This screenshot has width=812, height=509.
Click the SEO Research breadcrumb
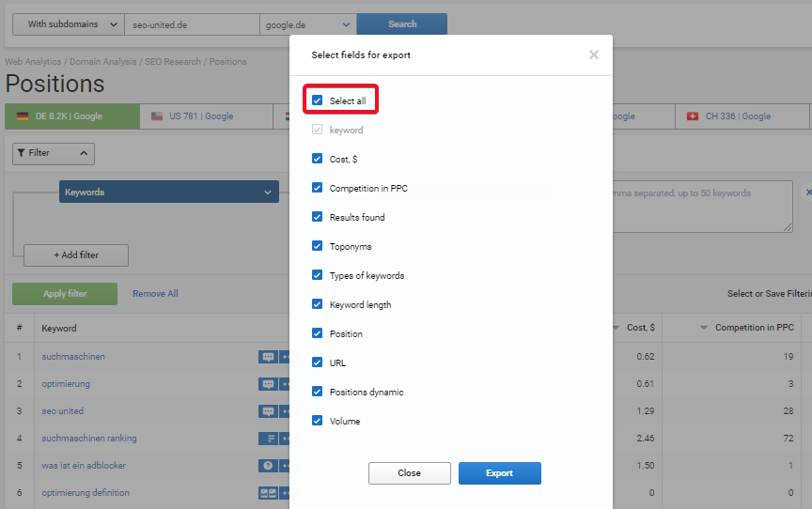[173, 62]
